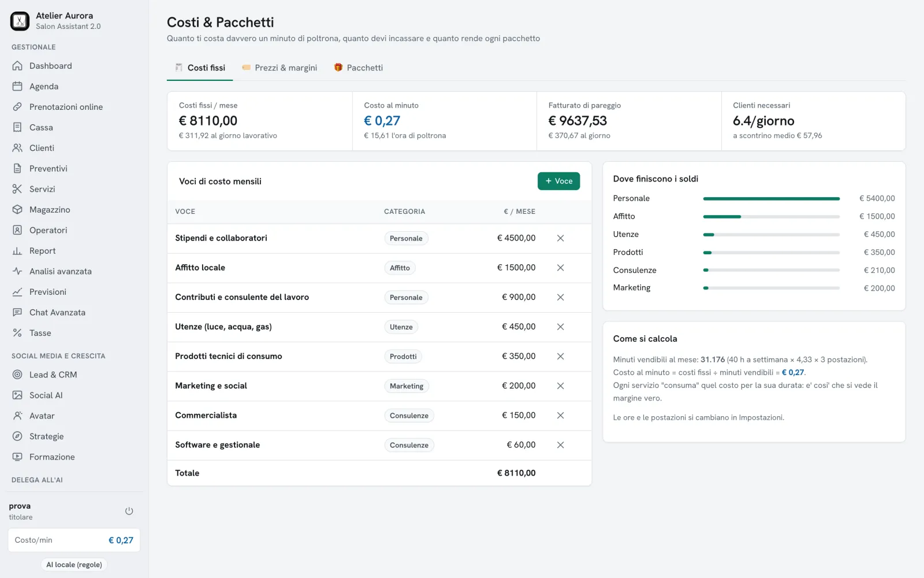Screen dimensions: 924x578
Task: Switch to the Prezzi & margini tab
Action: tap(280, 68)
